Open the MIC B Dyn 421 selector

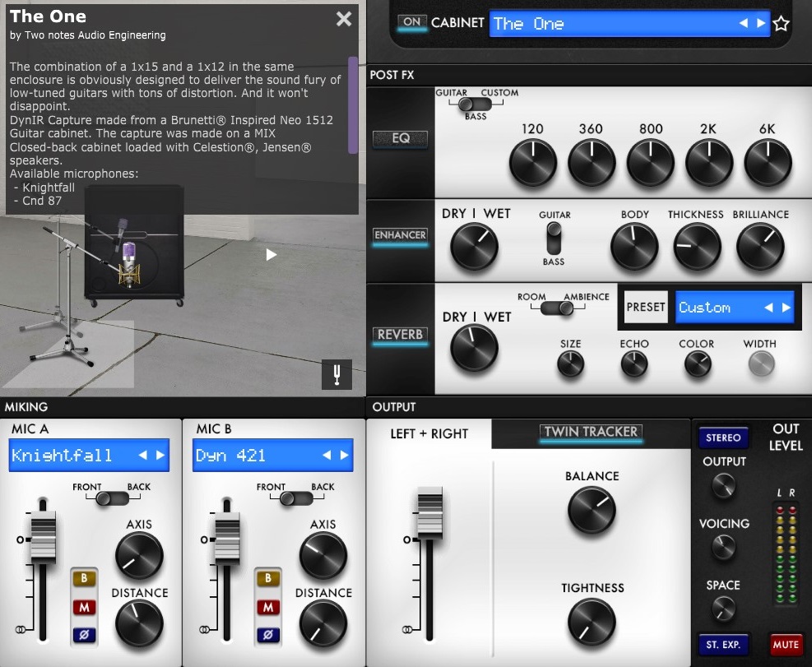tap(273, 455)
